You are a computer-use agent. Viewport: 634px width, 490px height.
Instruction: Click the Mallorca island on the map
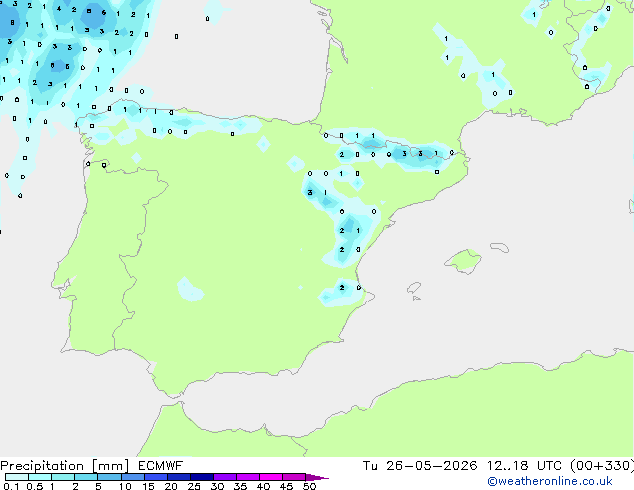[463, 261]
